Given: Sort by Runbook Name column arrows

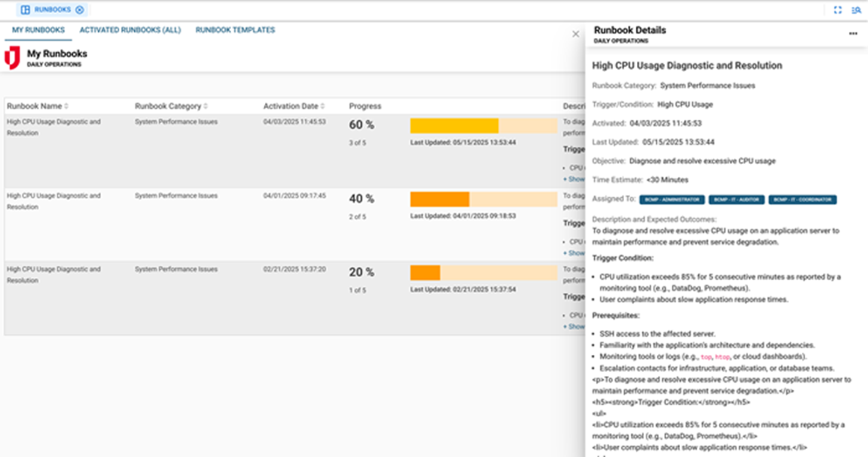Looking at the screenshot, I should click(66, 106).
